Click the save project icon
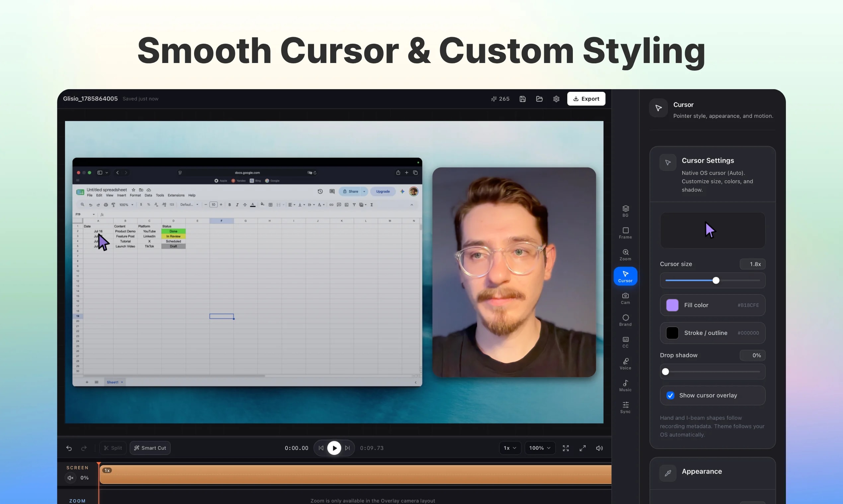 522,99
